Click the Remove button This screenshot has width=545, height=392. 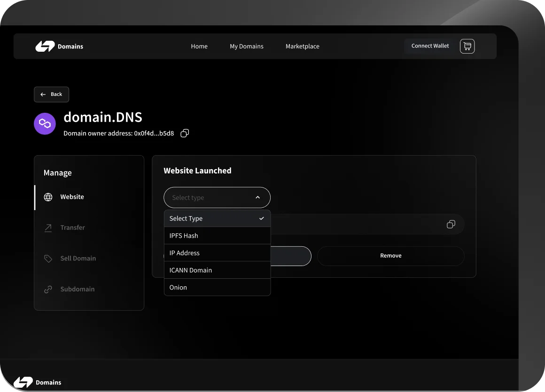(390, 256)
